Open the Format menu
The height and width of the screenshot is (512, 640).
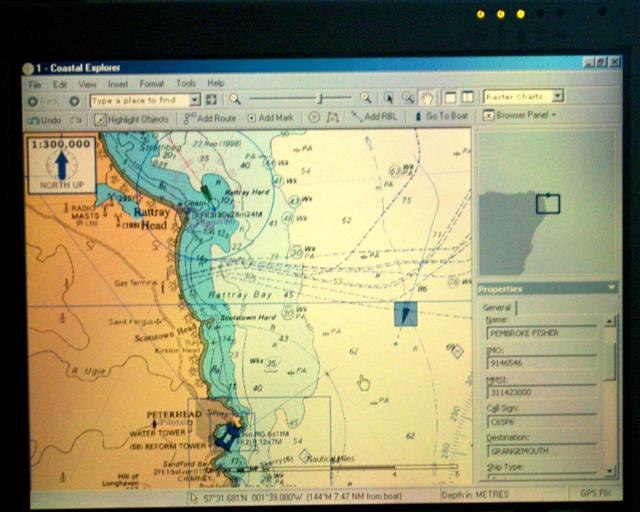pyautogui.click(x=151, y=83)
